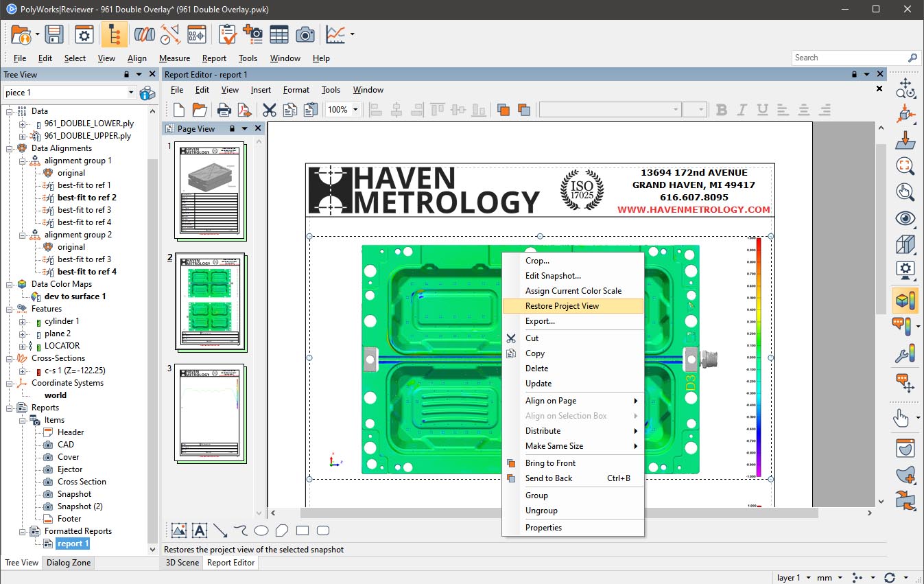
Task: Select the Cross Section report item
Action: [82, 482]
